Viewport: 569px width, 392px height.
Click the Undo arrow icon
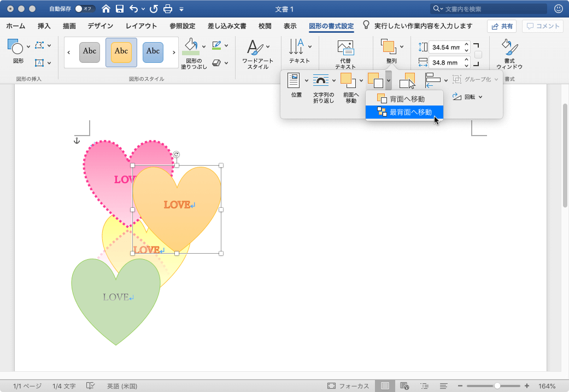(x=133, y=9)
